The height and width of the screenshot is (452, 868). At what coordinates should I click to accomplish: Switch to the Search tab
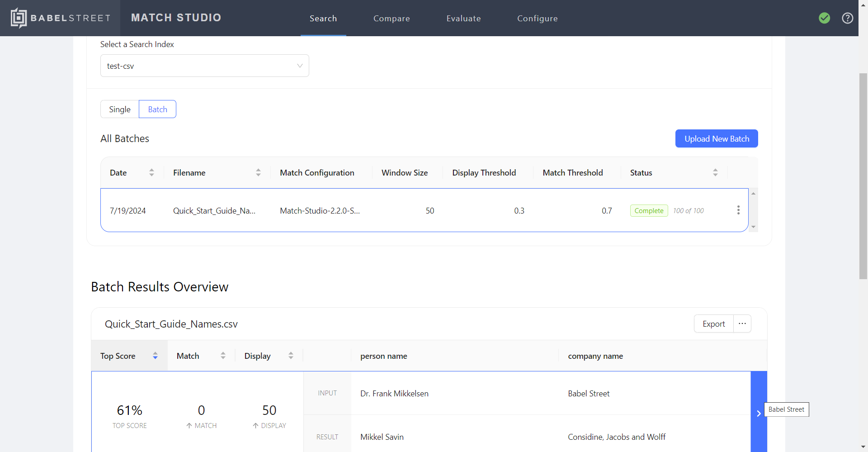point(323,19)
